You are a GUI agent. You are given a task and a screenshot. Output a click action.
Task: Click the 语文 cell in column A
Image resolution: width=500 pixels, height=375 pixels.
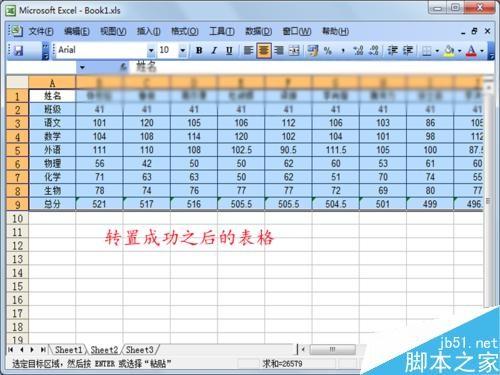(52, 123)
